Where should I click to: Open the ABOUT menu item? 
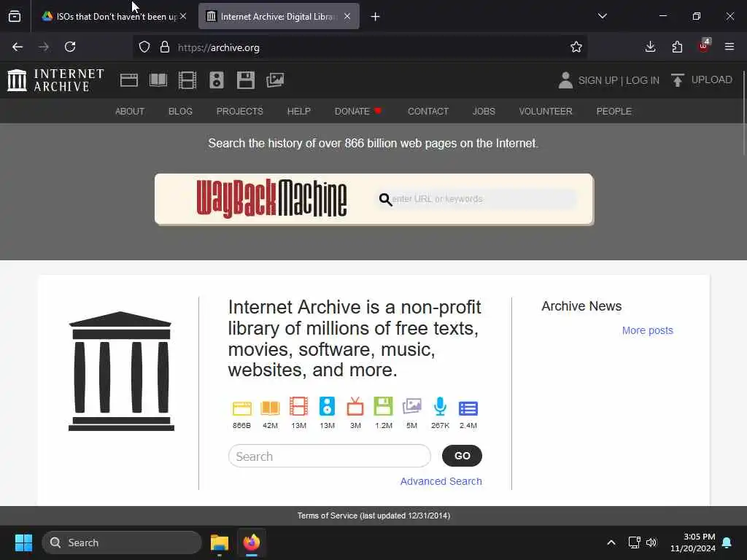point(130,111)
